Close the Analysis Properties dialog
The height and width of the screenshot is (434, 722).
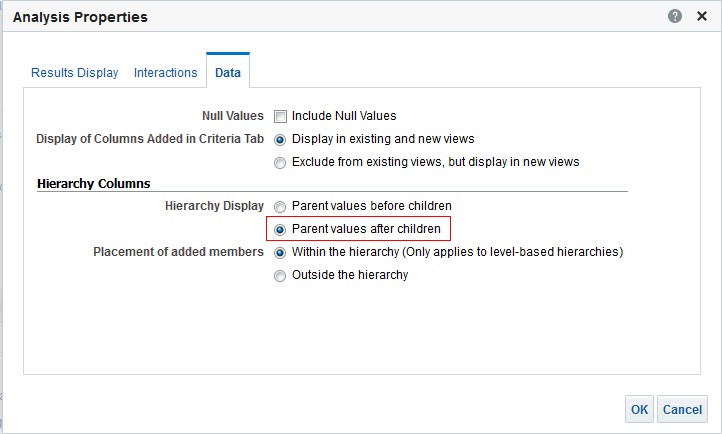click(702, 17)
